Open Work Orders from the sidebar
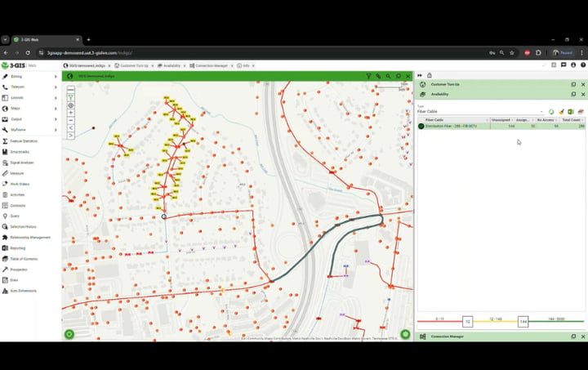Screen dimensions: 588x370 point(20,184)
